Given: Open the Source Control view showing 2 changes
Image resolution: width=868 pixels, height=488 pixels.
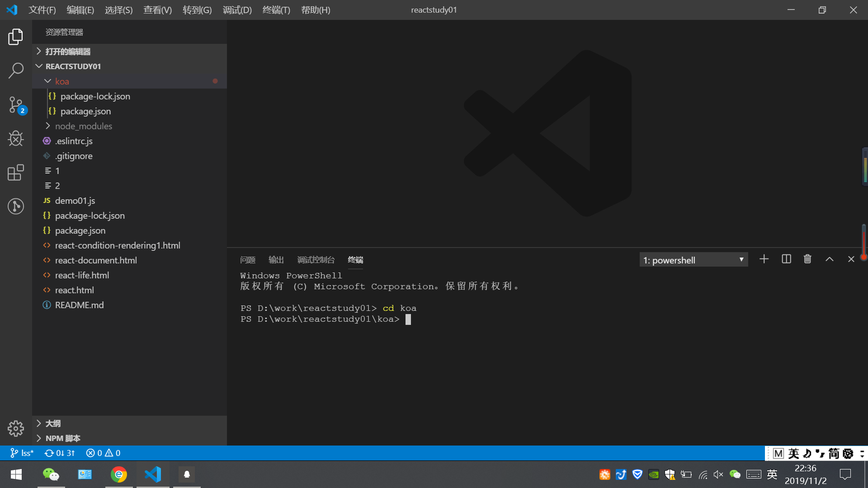Looking at the screenshot, I should pyautogui.click(x=16, y=105).
